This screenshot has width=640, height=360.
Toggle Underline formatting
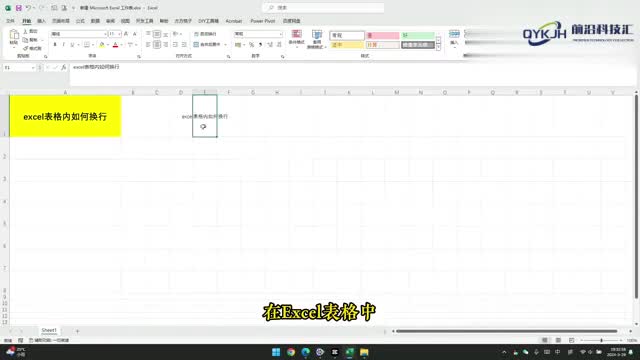(x=72, y=44)
